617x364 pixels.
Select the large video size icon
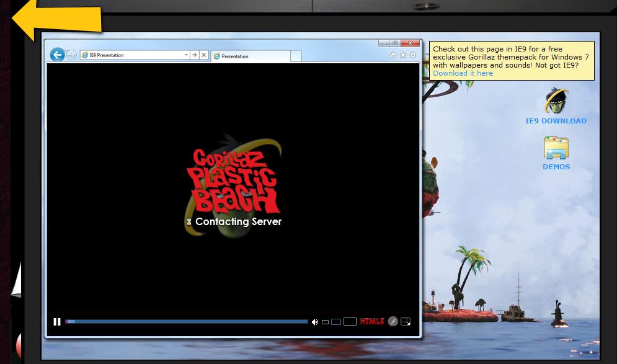[x=350, y=321]
